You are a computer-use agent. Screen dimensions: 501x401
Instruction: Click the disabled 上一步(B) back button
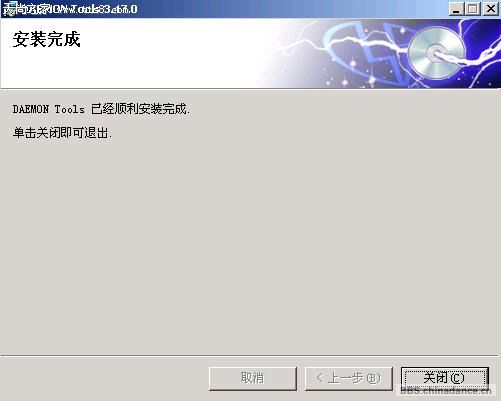point(349,378)
